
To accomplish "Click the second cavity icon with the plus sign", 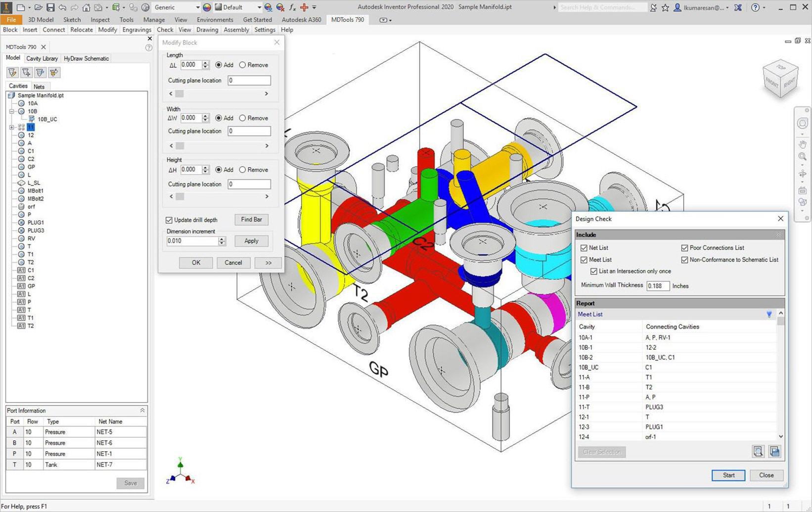I will [x=26, y=73].
